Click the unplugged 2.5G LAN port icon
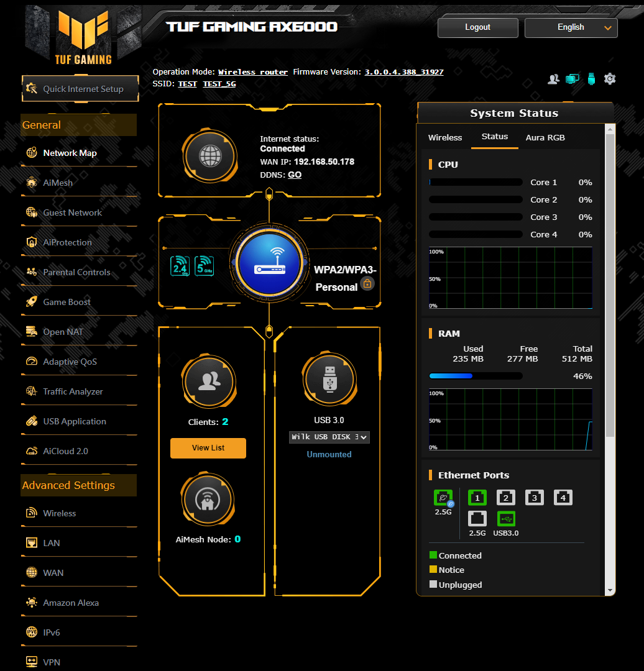This screenshot has height=671, width=644. (x=477, y=519)
